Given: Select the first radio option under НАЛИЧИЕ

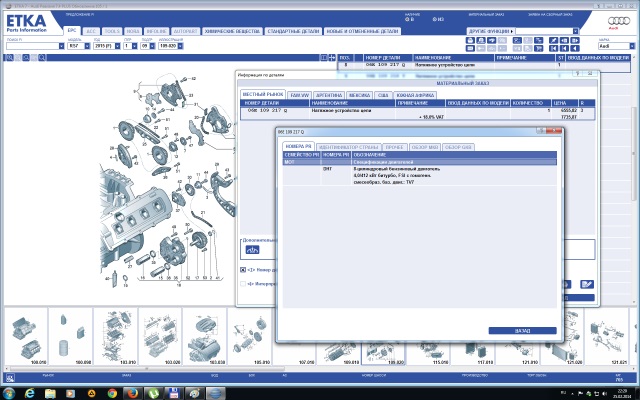Looking at the screenshot, I should tap(407, 19).
